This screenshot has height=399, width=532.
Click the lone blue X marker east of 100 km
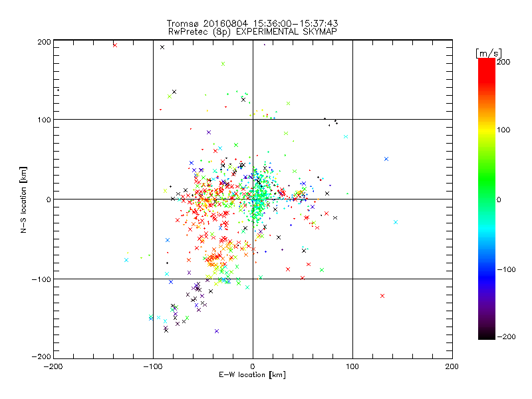click(x=386, y=159)
